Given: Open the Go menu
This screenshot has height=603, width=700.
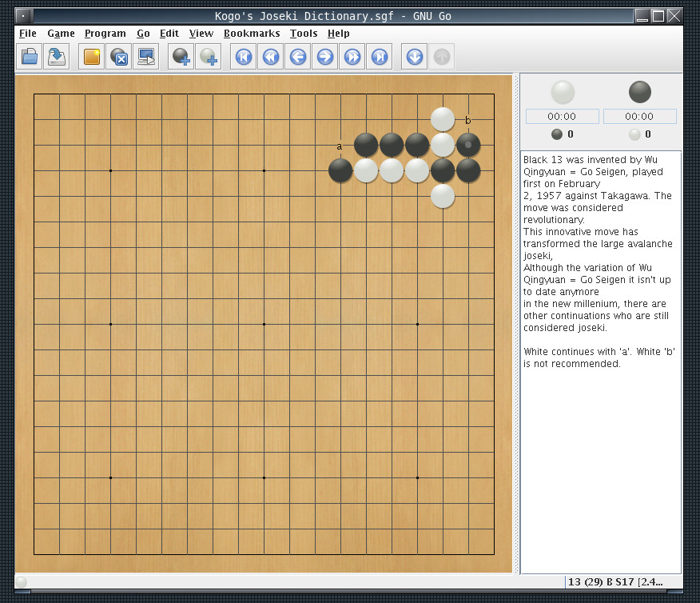Looking at the screenshot, I should (143, 34).
